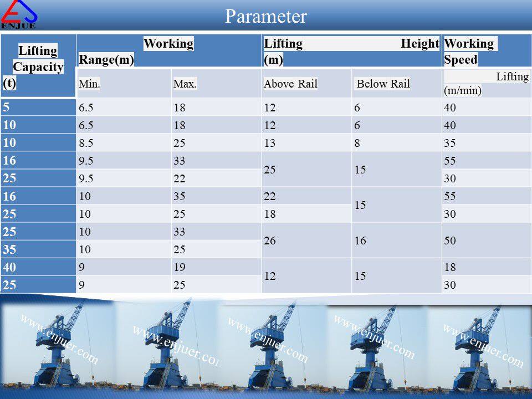
Task: Click the ENJUE company logo
Action: [x=19, y=14]
